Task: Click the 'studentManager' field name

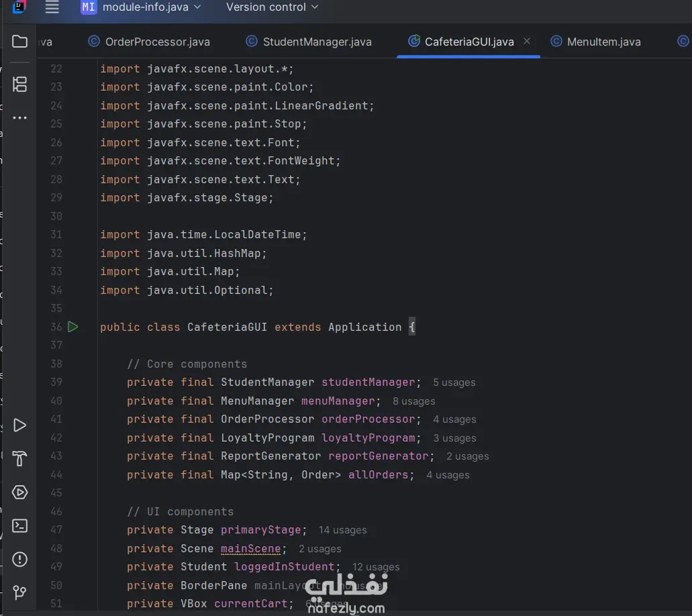Action: 368,382
